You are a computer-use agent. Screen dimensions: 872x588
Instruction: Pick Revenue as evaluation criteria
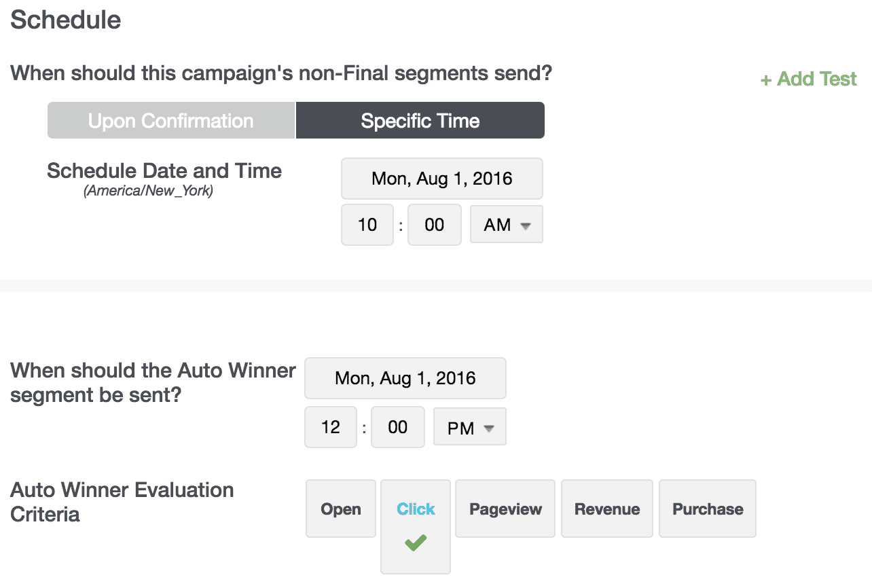[x=607, y=509]
